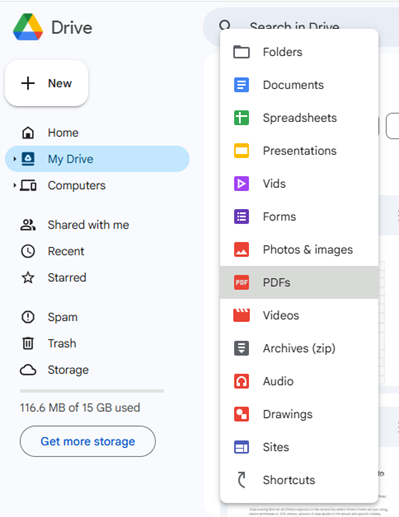Open Home in the sidebar
Viewport: 399px width, 517px height.
(x=97, y=133)
